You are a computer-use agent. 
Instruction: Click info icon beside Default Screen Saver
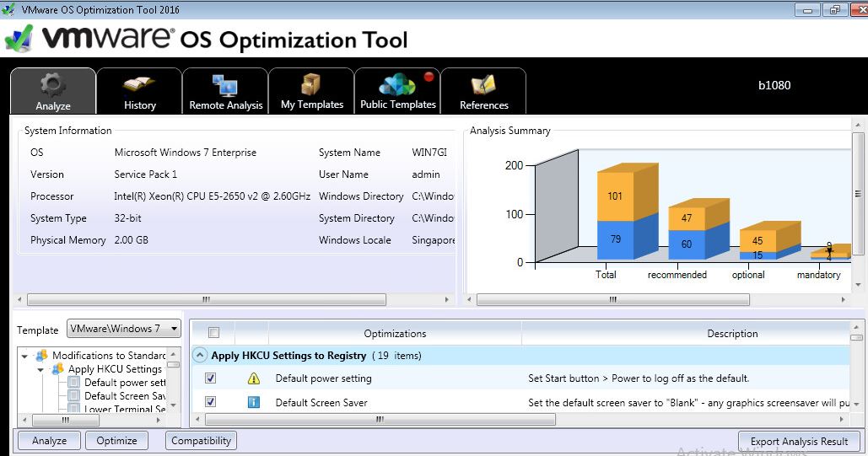254,403
